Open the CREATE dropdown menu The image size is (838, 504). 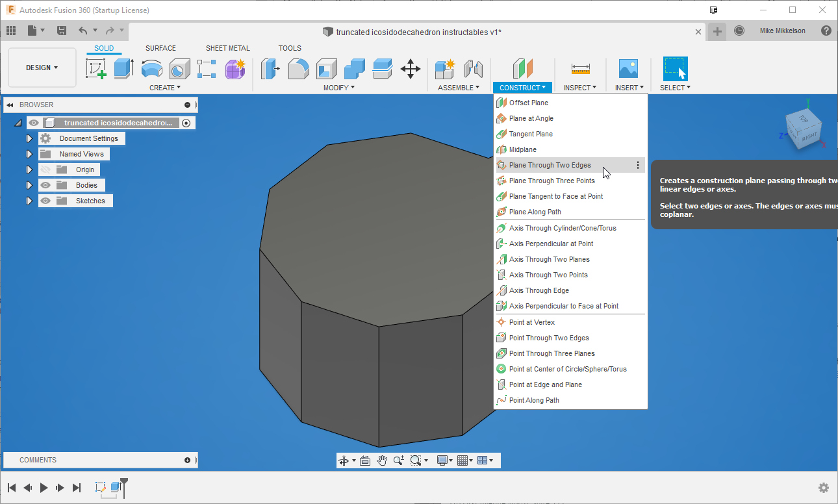[x=164, y=87]
